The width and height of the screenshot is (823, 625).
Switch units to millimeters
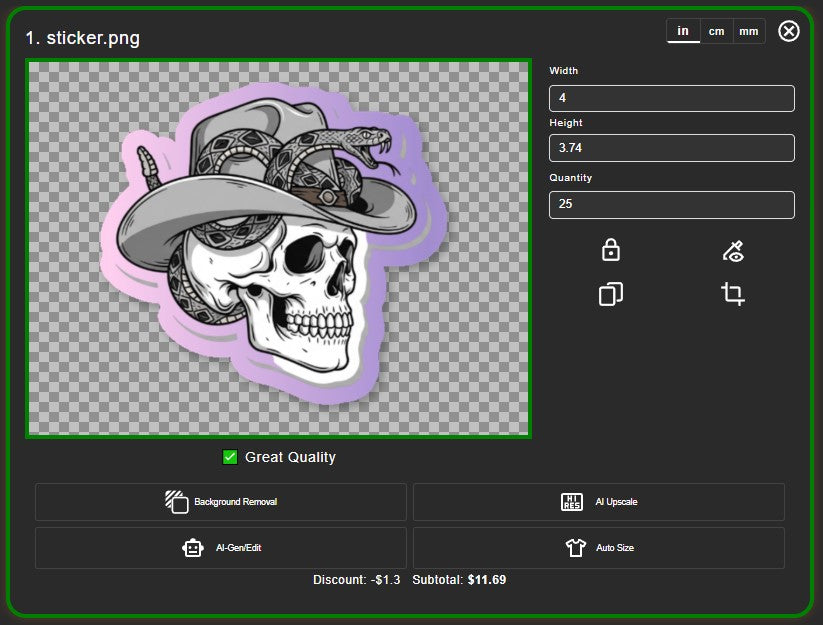[x=748, y=31]
